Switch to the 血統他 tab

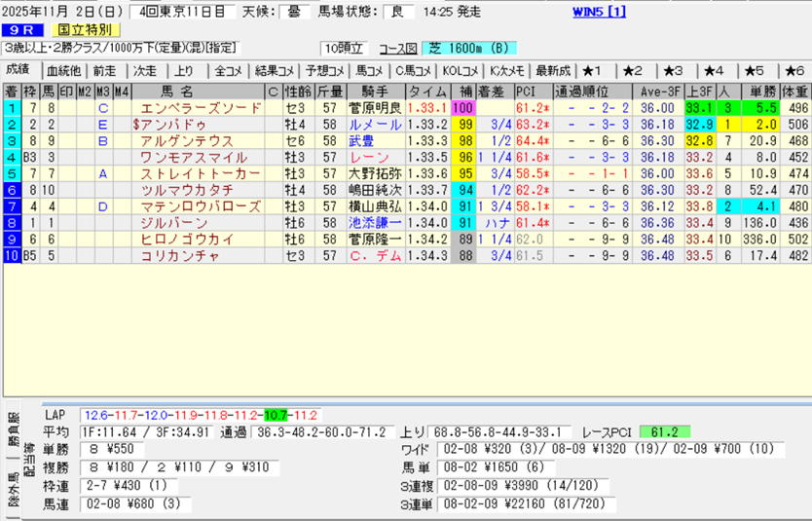coord(64,70)
